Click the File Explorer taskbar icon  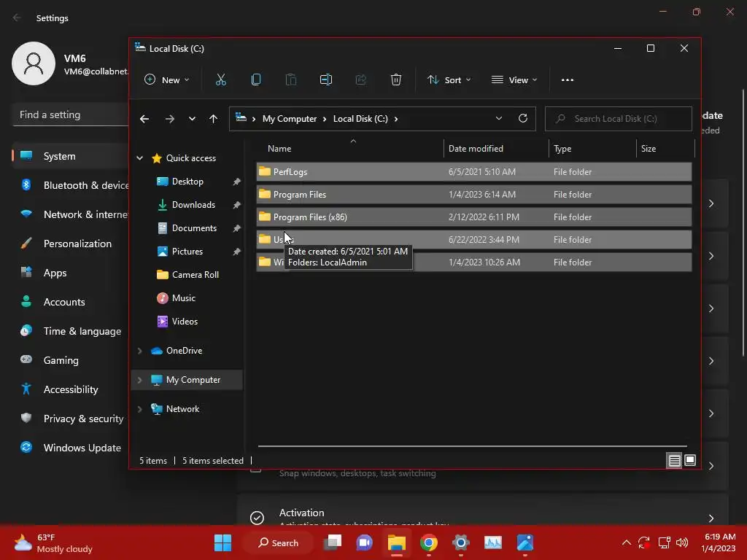coord(396,542)
